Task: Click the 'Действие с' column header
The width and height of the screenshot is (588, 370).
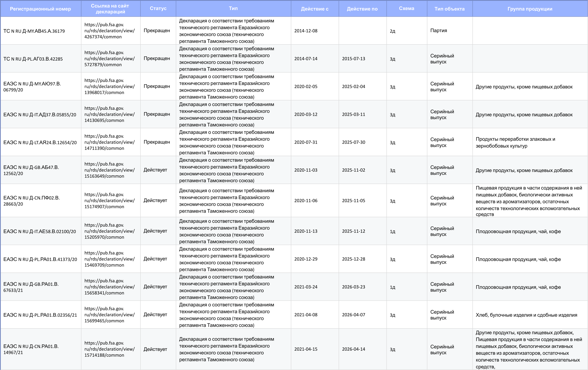Action: click(x=314, y=9)
